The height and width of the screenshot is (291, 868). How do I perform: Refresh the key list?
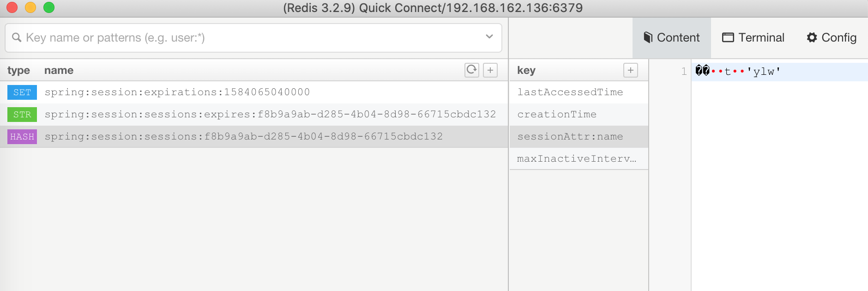[x=471, y=70]
